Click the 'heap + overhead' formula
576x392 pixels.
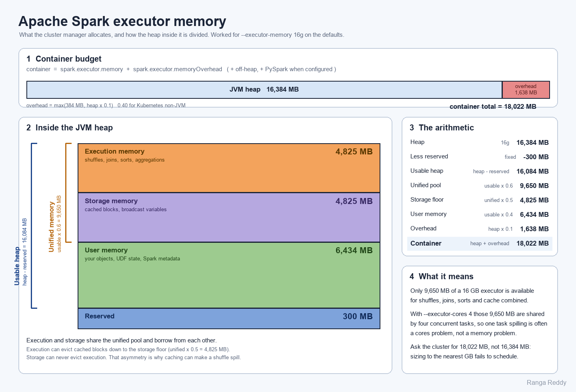click(x=490, y=244)
